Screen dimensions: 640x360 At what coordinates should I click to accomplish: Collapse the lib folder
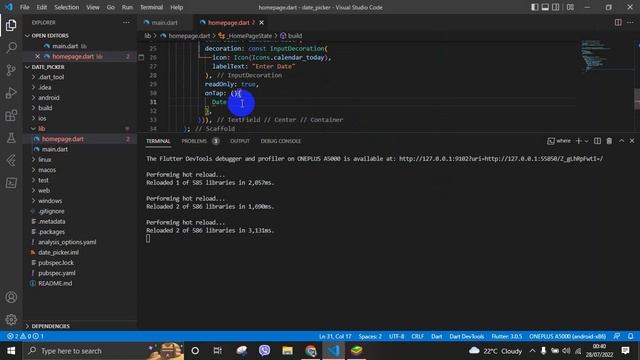point(42,129)
